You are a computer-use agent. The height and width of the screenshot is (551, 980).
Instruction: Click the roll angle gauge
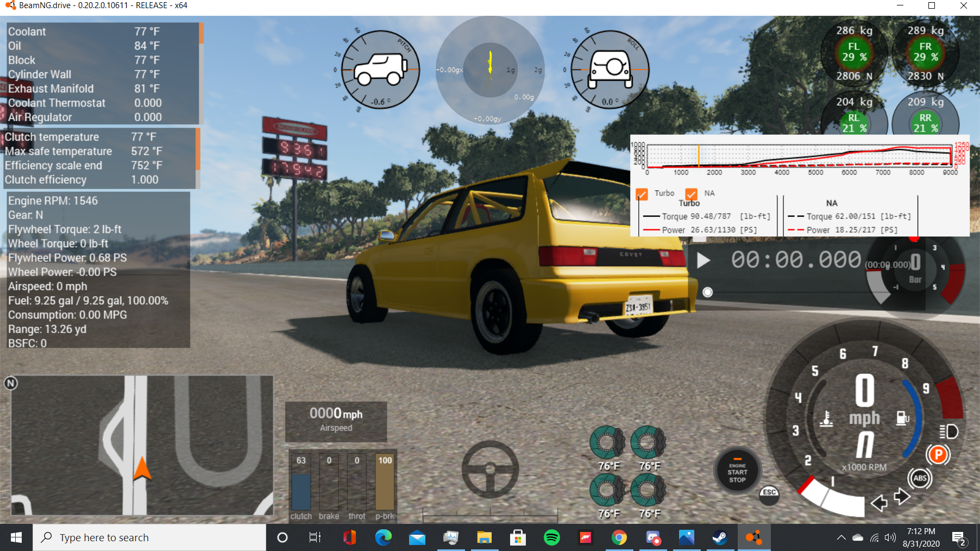[611, 70]
